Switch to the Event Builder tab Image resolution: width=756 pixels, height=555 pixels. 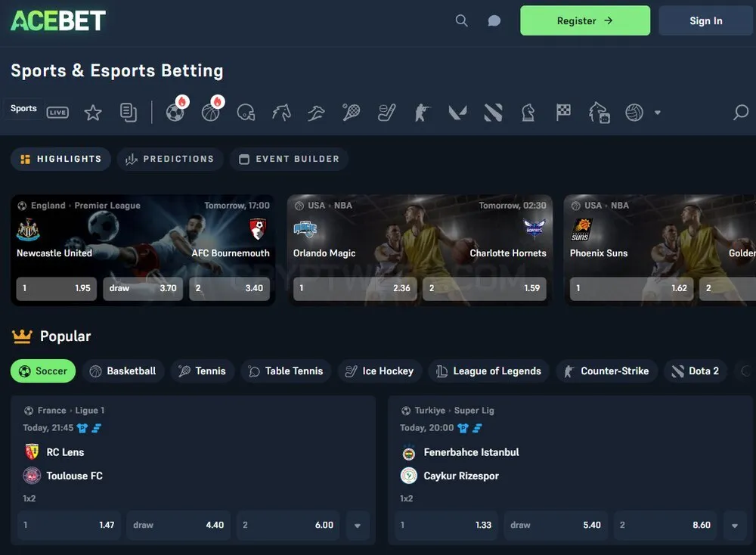point(290,159)
